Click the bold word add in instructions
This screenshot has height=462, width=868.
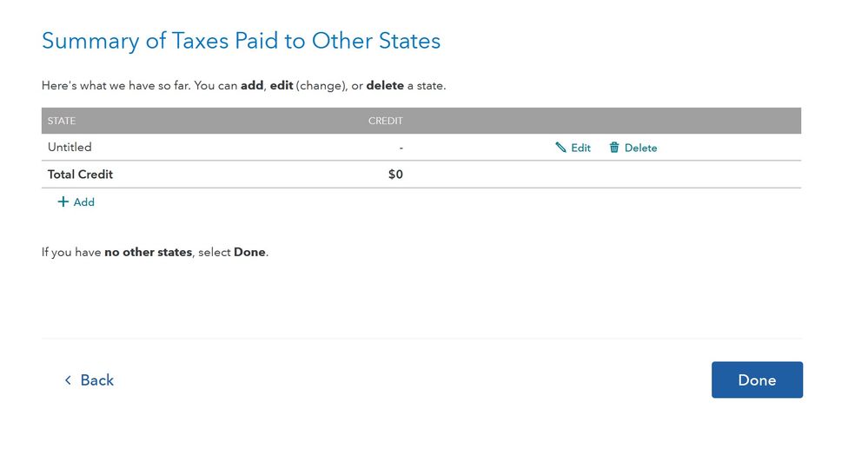[x=252, y=86]
